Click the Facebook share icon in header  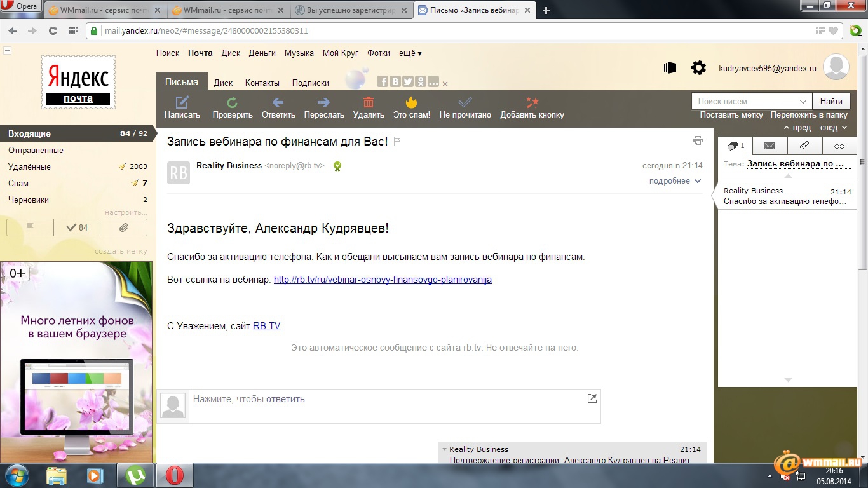pyautogui.click(x=383, y=81)
